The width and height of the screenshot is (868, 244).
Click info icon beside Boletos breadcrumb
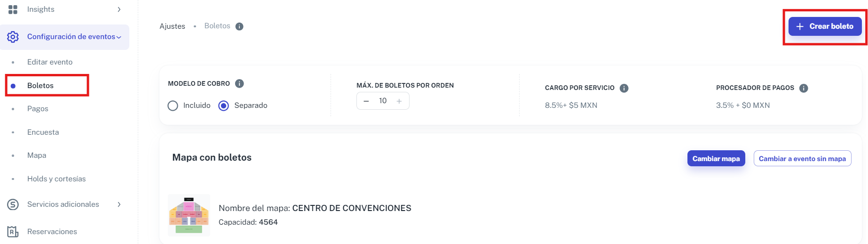(239, 26)
